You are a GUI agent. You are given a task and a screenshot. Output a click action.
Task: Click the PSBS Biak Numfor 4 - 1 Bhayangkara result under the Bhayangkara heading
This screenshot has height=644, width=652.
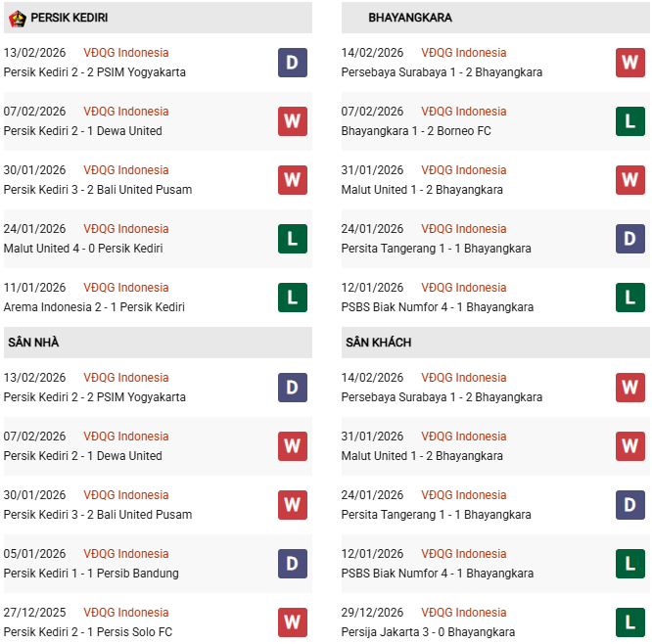click(437, 307)
